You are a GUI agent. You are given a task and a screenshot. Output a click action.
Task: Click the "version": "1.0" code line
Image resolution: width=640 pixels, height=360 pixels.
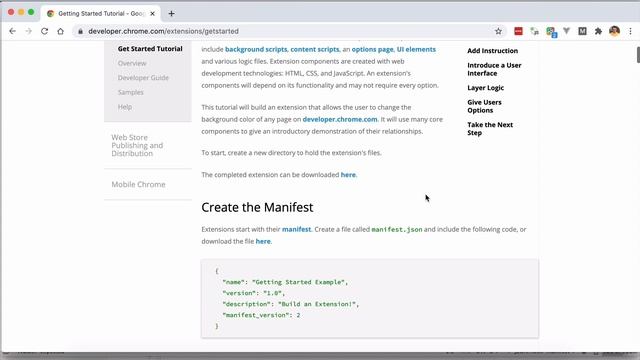[x=253, y=293]
